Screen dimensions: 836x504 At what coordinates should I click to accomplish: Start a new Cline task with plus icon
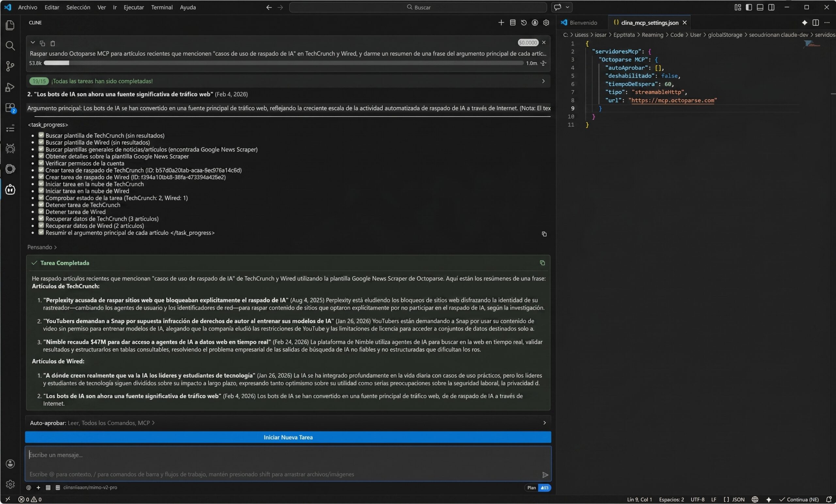click(x=501, y=23)
